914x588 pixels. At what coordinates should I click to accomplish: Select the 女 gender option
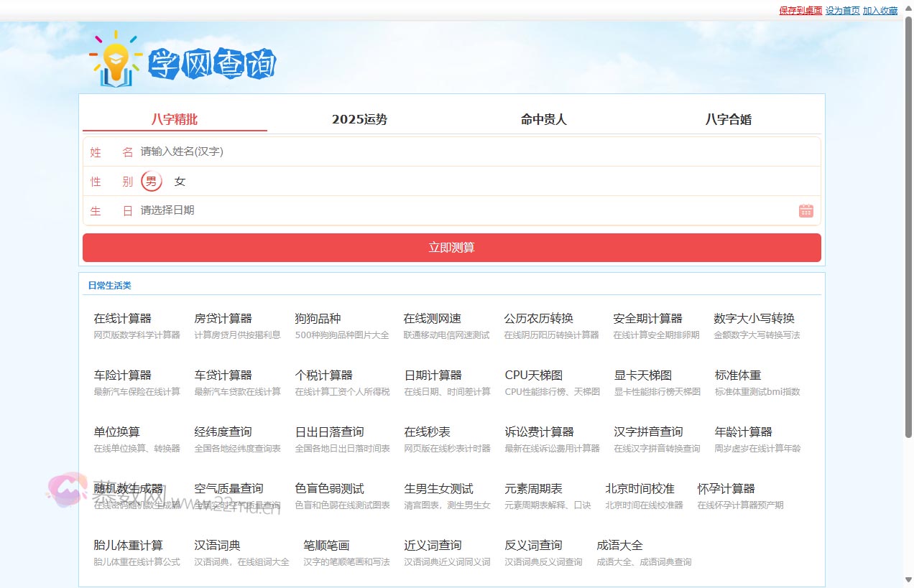click(180, 181)
